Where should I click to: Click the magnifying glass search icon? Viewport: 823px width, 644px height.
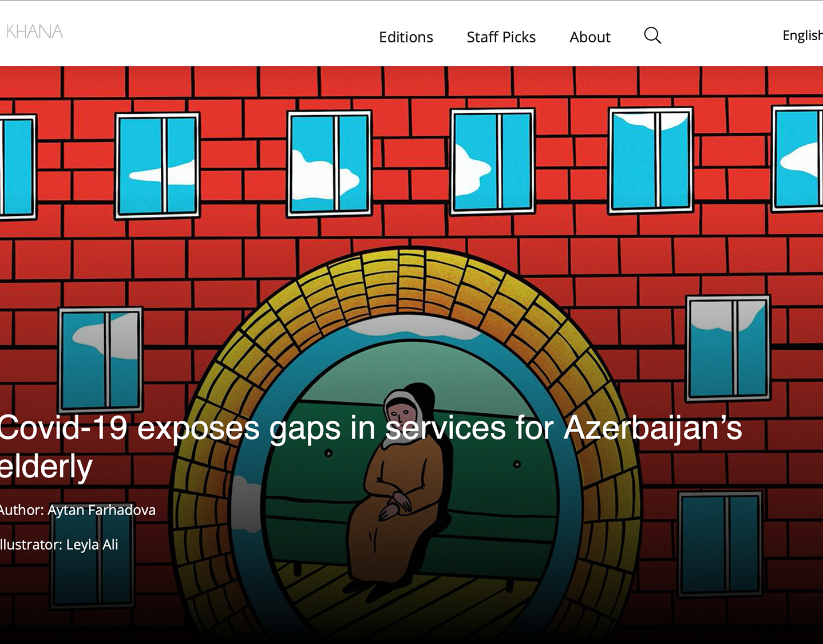(652, 35)
